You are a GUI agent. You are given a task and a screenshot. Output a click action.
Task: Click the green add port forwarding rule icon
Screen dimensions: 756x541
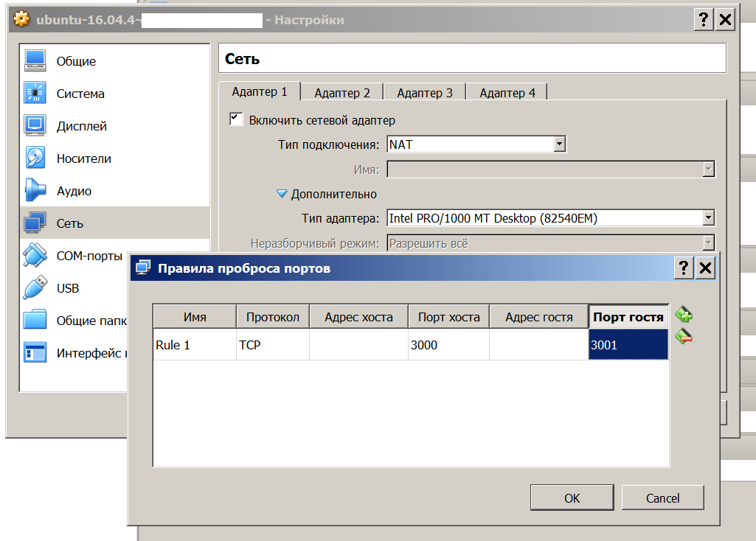[x=684, y=315]
